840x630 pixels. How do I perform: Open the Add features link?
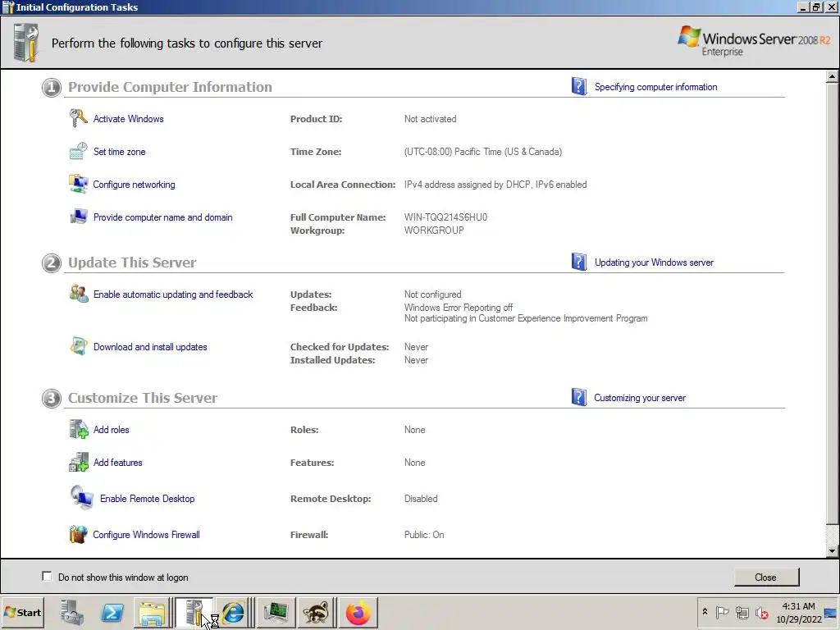coord(118,463)
